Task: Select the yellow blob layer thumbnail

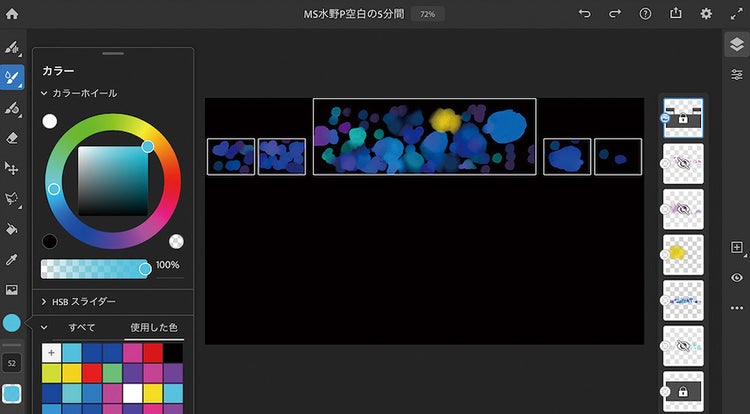Action: tap(683, 254)
